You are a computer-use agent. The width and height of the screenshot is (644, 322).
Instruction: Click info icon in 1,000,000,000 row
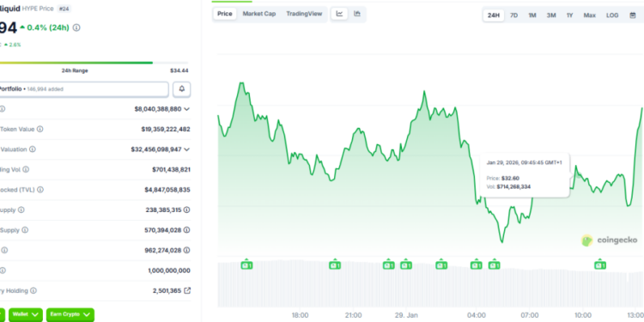click(3, 270)
